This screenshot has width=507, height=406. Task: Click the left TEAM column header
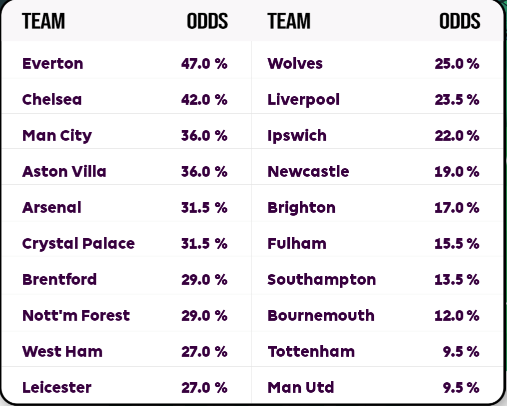point(43,21)
